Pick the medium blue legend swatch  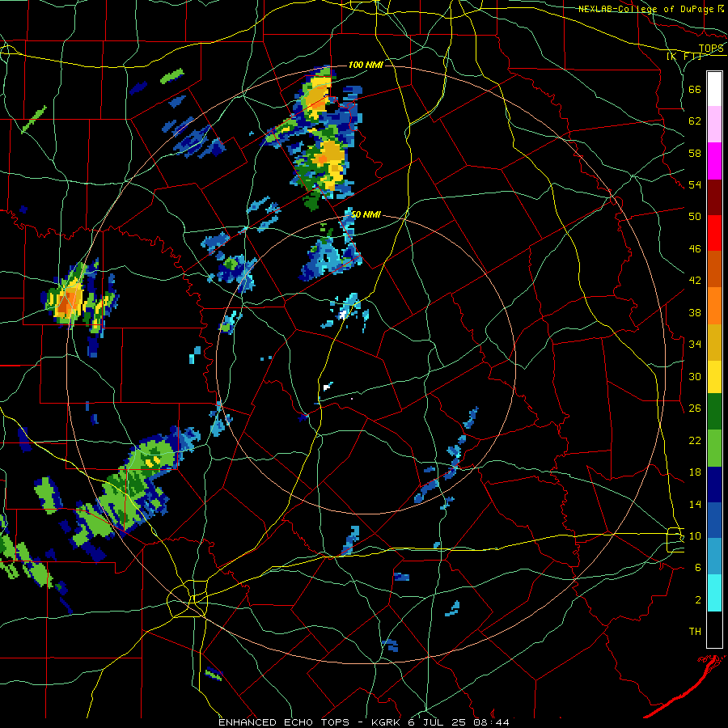[714, 520]
